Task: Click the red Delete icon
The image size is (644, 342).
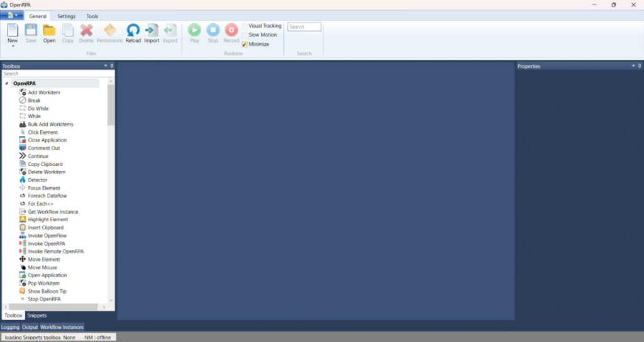Action: pos(86,30)
